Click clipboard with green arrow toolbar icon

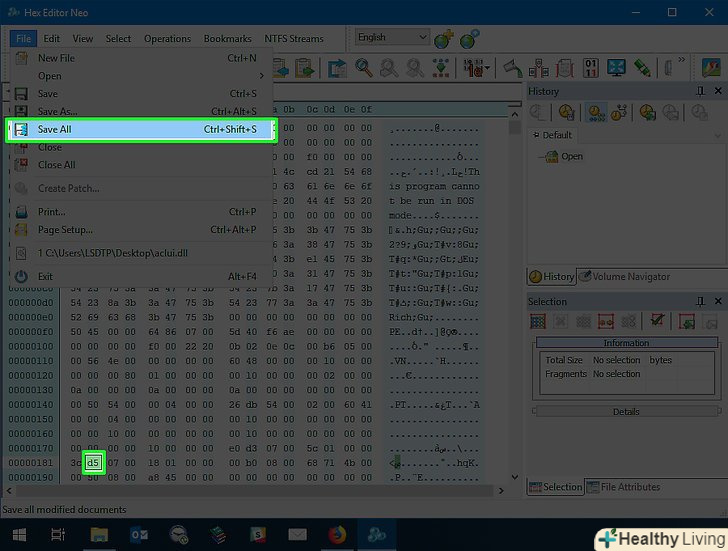[305, 68]
